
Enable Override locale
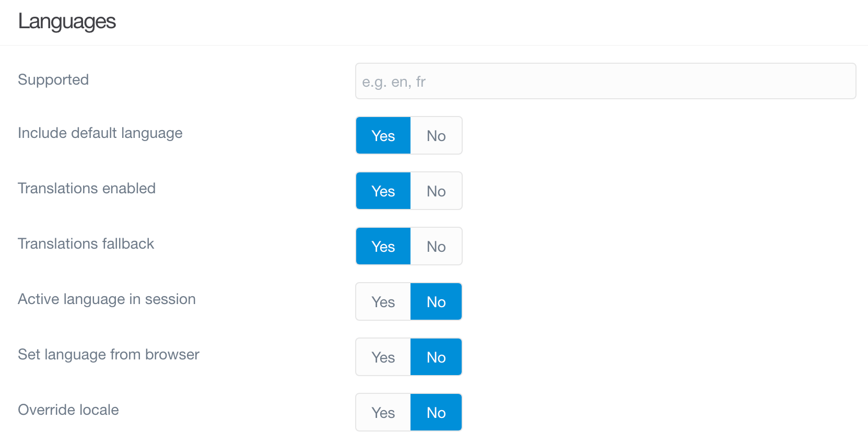pyautogui.click(x=383, y=412)
